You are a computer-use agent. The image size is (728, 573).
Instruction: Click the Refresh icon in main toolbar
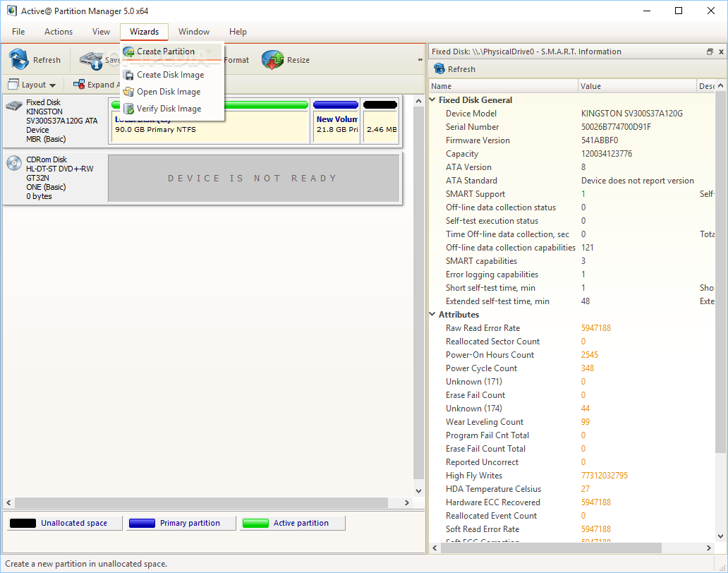(x=18, y=59)
